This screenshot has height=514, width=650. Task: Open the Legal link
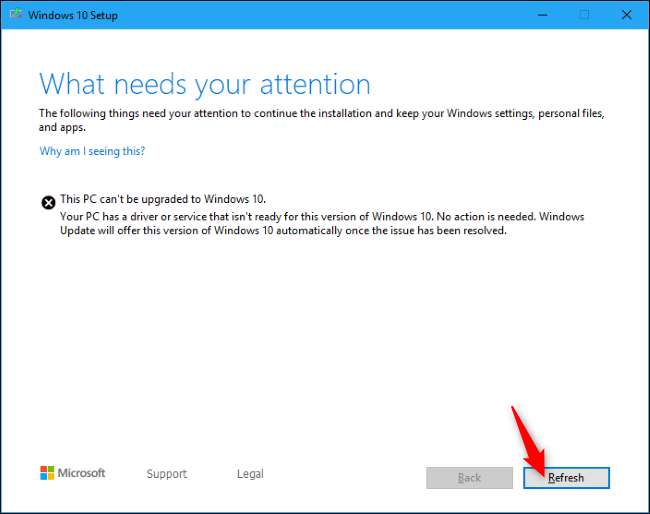(250, 474)
